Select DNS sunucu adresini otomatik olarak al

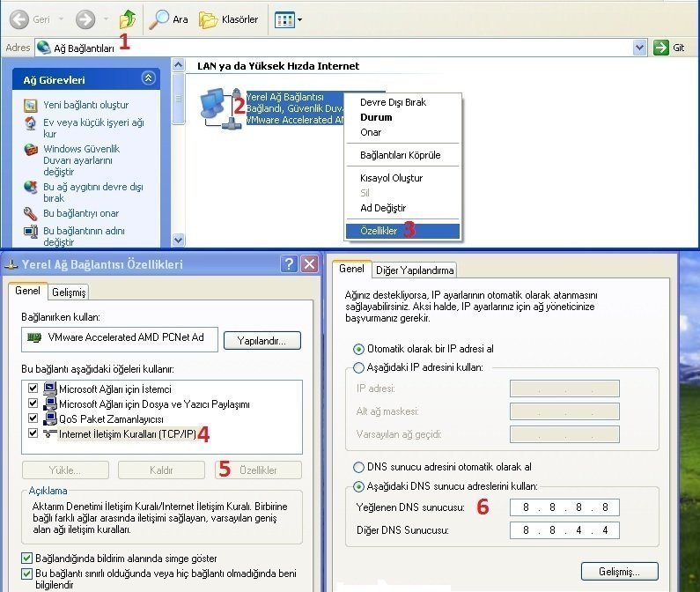click(x=358, y=467)
